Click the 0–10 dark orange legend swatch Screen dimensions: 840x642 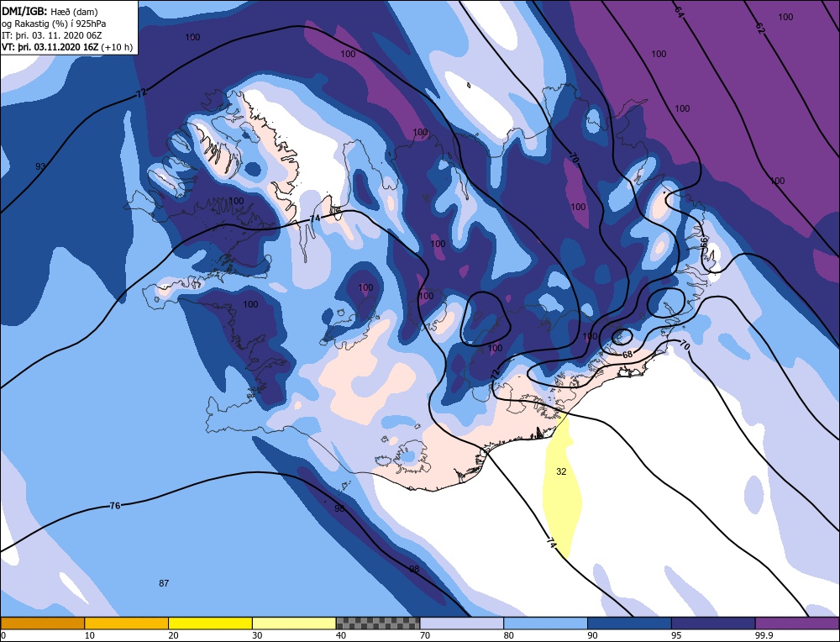pos(42,624)
